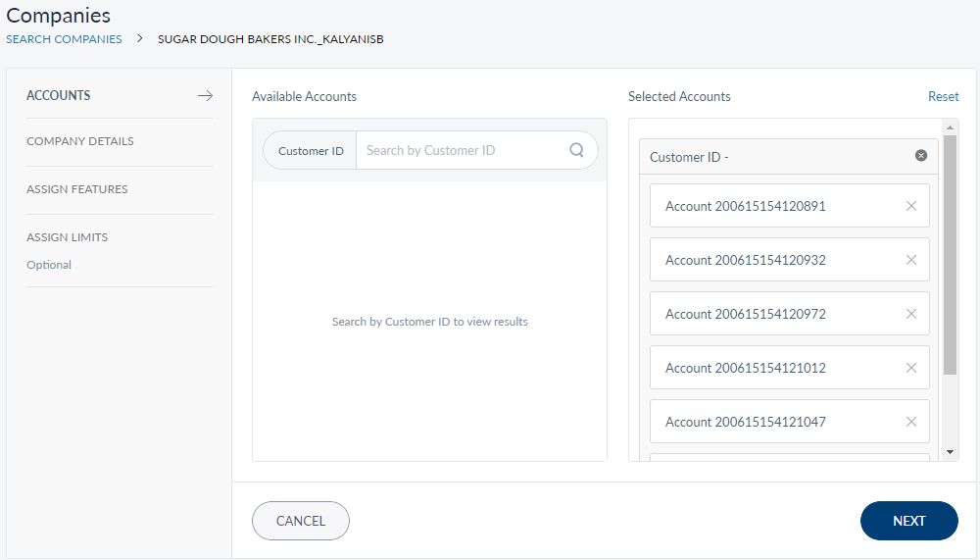Open the Accounts step in sidebar
Viewport: 980px width, 560px height.
tap(59, 95)
